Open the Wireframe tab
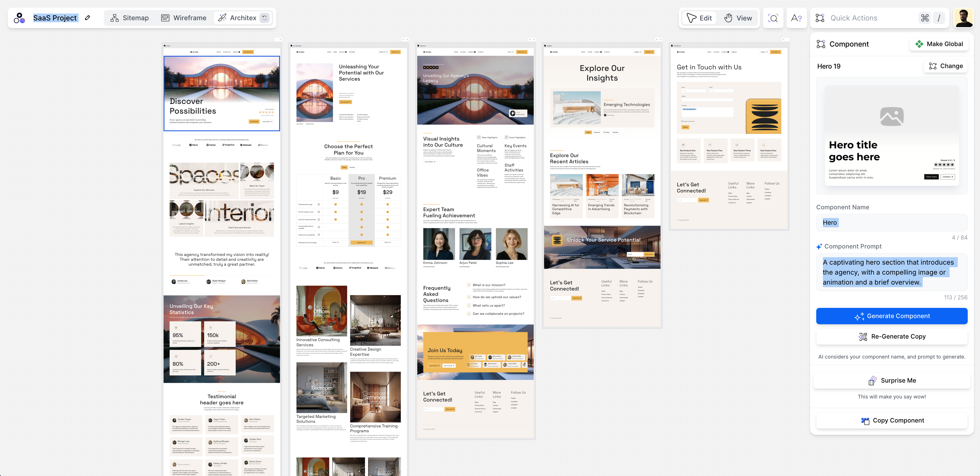 pos(184,18)
